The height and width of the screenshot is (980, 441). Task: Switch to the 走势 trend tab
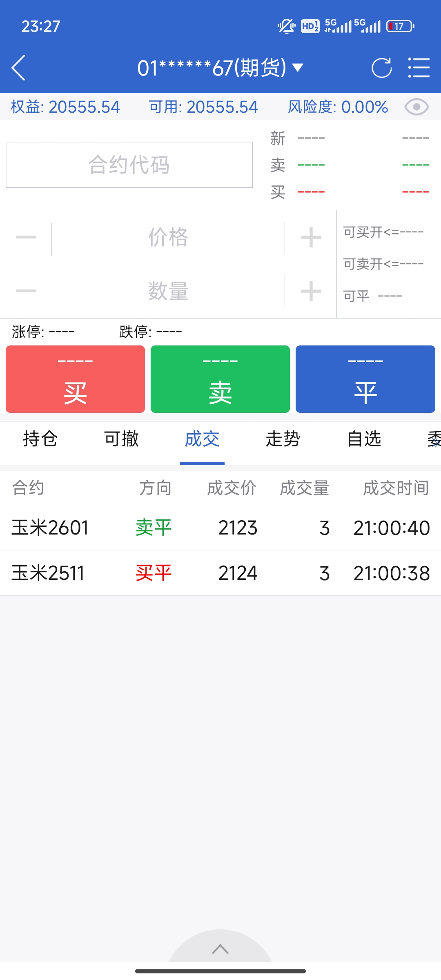coord(283,439)
